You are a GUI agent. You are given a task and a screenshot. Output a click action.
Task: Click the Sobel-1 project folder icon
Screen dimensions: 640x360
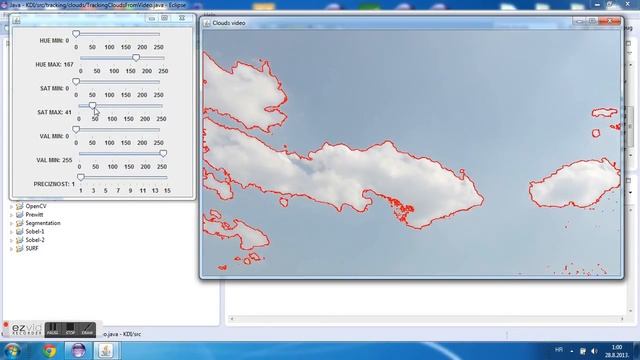19,232
